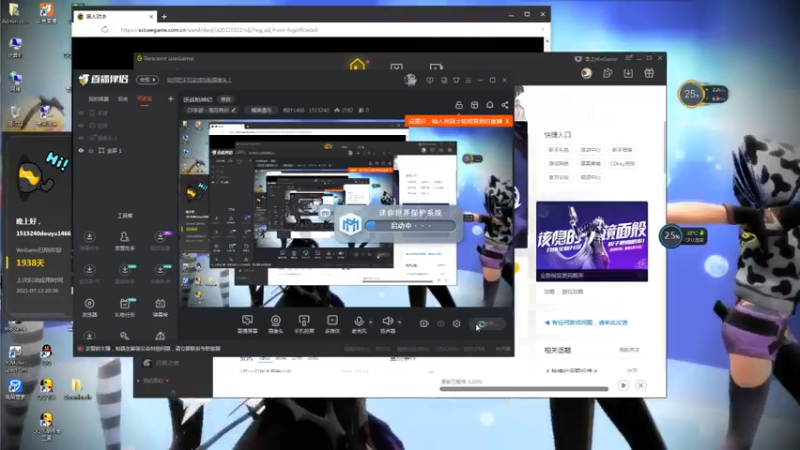Cancel update with X button in WeGame

(641, 385)
